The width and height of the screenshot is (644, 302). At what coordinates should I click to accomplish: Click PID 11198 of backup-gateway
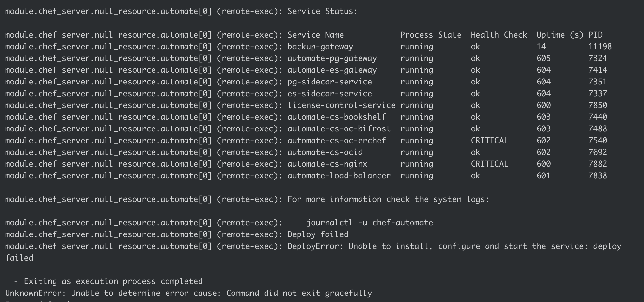coord(600,47)
